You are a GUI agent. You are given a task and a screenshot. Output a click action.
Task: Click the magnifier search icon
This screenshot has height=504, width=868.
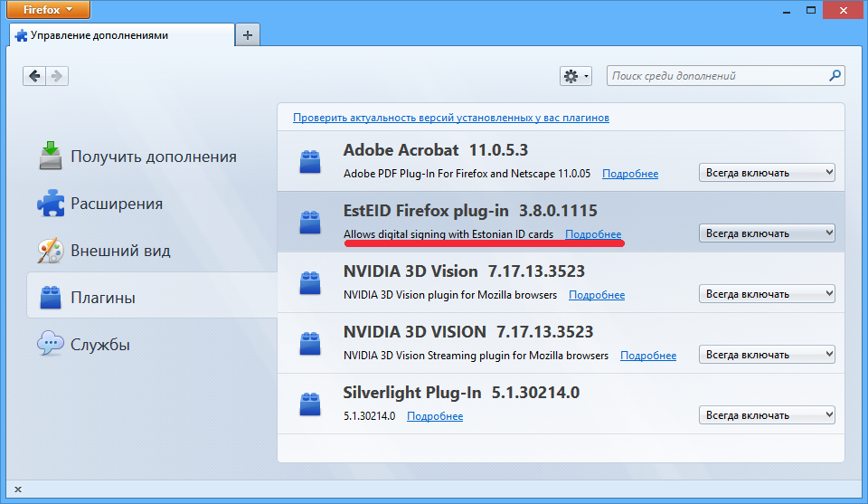(835, 75)
